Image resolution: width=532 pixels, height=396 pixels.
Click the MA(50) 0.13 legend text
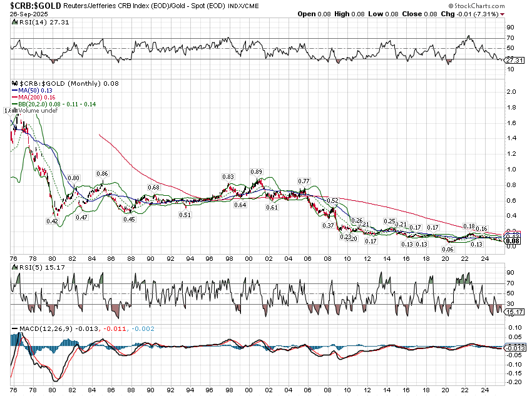click(x=35, y=90)
